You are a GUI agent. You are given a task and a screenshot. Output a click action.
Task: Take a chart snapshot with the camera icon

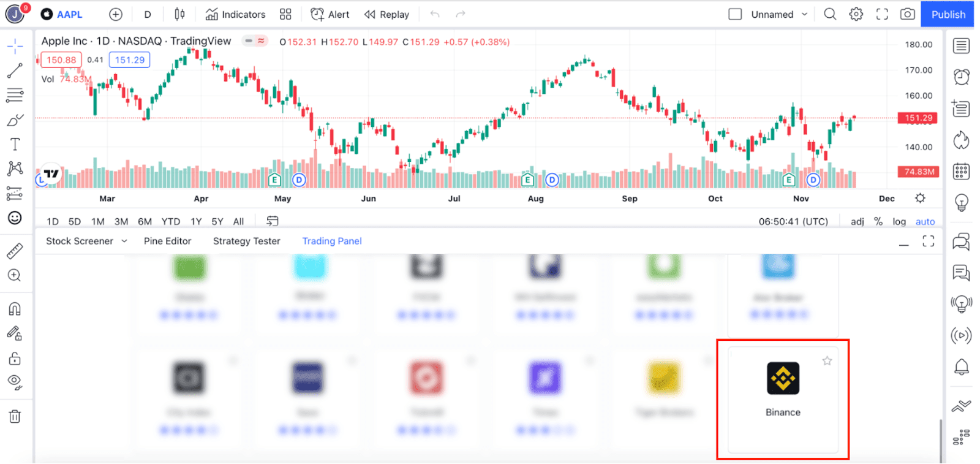pyautogui.click(x=908, y=14)
